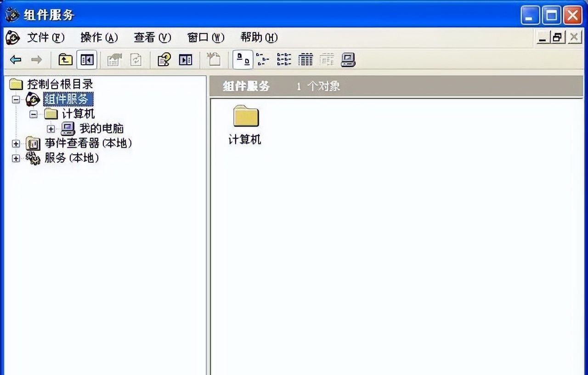Switch to list view using its toolbar icon
Screen dimensions: 588x375
[285, 59]
